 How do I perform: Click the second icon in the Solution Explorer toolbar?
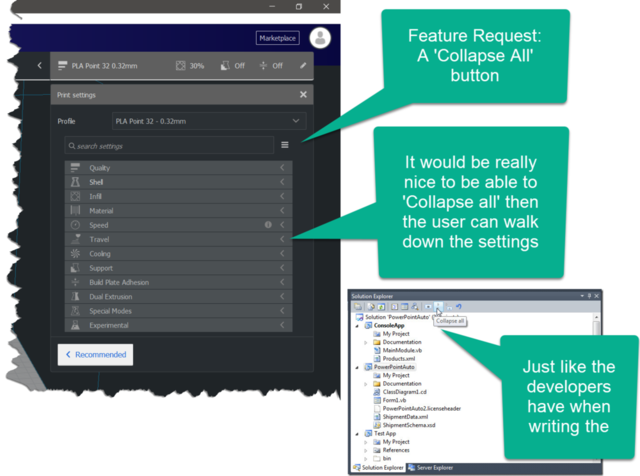pos(371,307)
